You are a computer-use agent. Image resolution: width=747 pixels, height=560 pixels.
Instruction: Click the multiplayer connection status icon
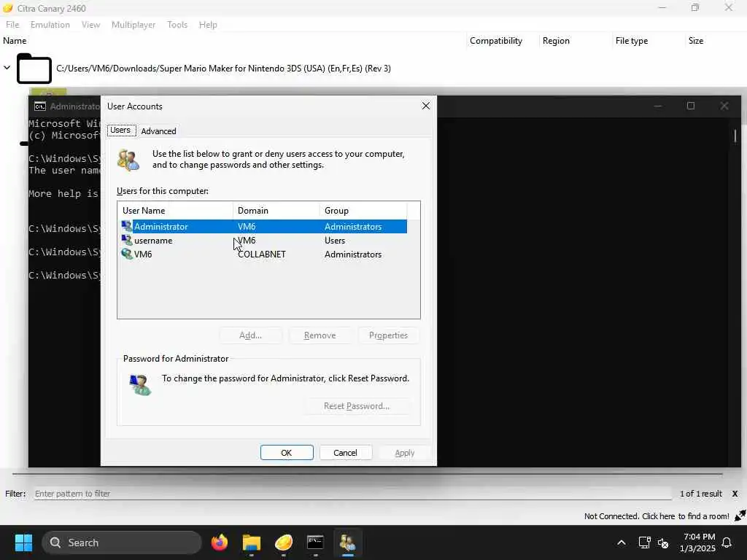pos(740,516)
